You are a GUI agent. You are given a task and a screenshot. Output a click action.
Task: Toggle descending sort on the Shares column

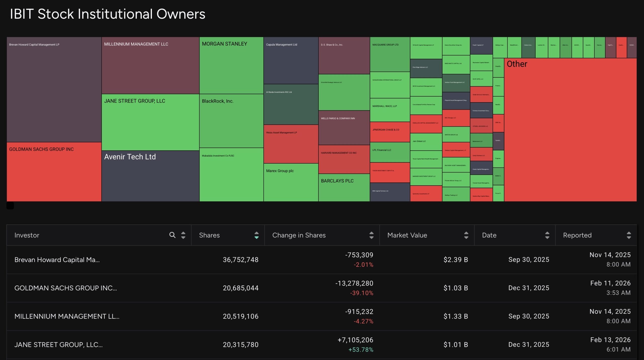[257, 235]
